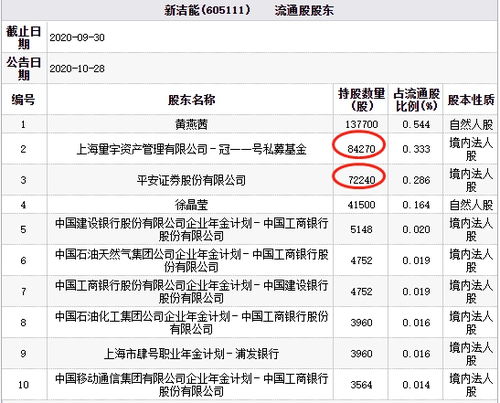Click the 3960 value in row 8
Screen dimensions: 500x403
[361, 323]
